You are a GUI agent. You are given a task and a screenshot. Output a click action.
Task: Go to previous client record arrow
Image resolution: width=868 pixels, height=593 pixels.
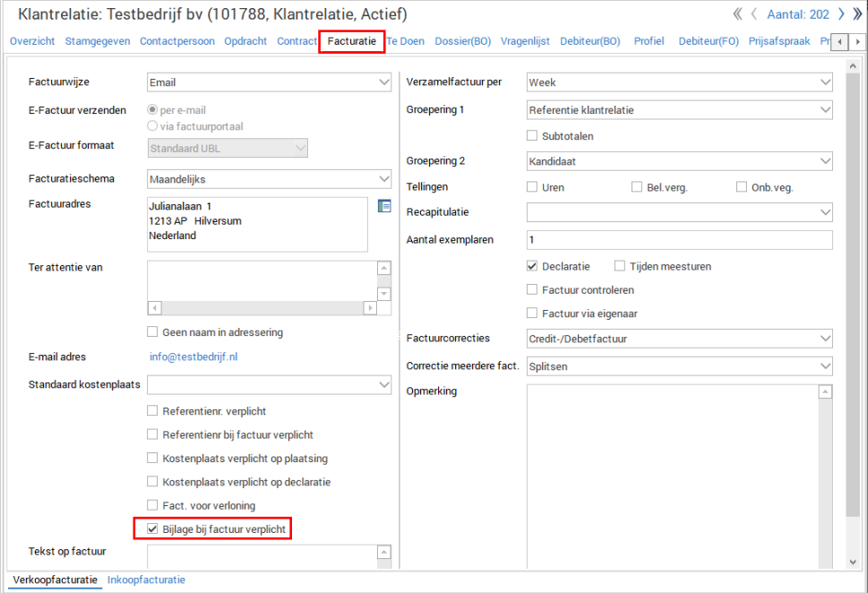754,14
